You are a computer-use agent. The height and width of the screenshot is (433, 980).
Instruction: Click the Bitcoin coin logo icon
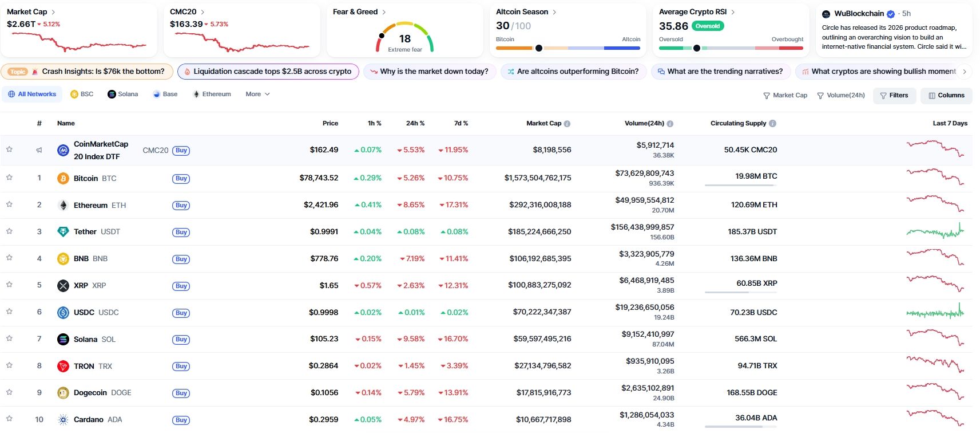(x=63, y=179)
